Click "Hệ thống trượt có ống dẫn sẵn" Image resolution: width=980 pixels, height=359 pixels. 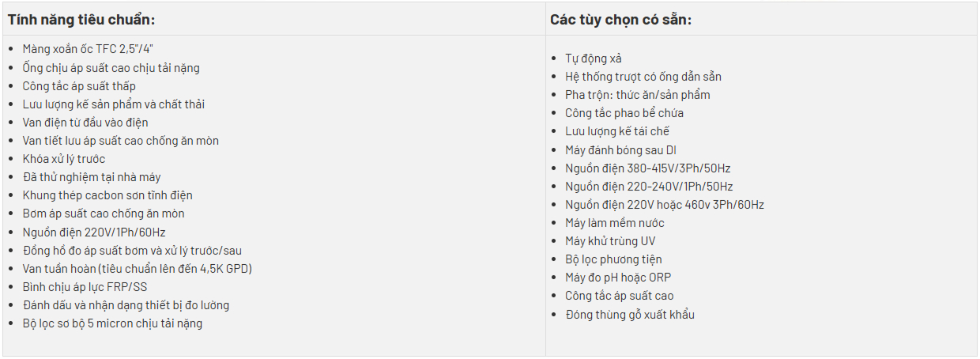(643, 77)
